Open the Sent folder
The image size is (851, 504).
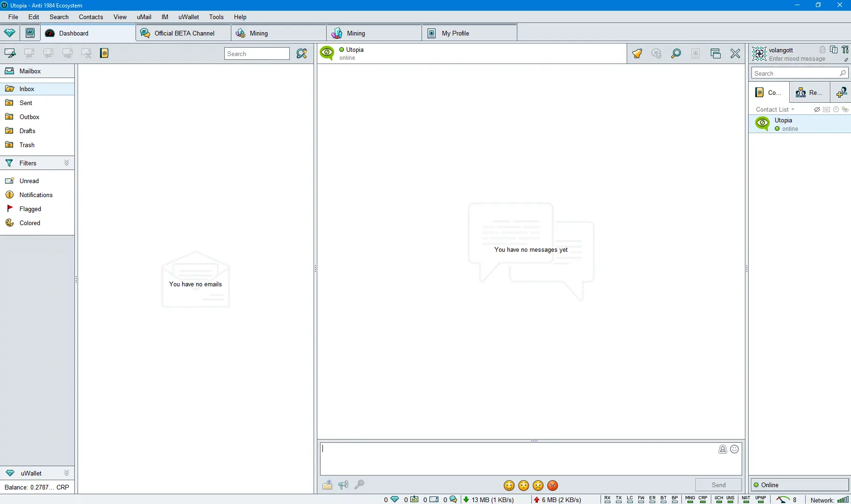pyautogui.click(x=37, y=103)
